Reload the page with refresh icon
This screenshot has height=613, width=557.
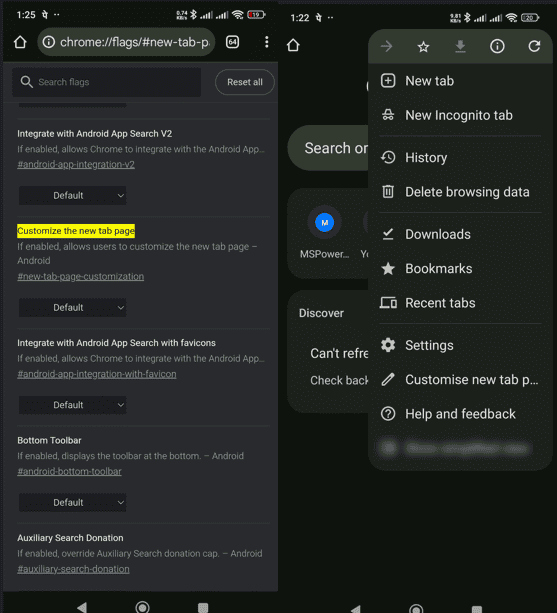tap(534, 47)
